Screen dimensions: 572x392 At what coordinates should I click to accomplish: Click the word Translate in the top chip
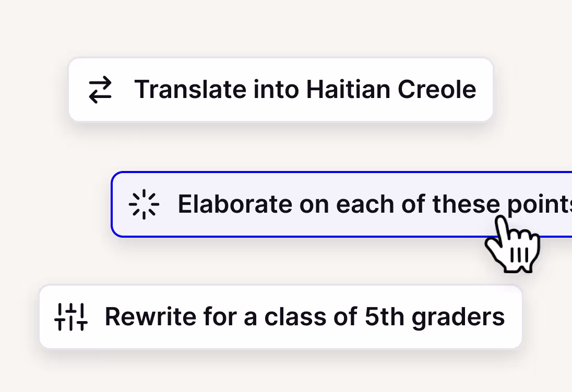click(x=190, y=90)
